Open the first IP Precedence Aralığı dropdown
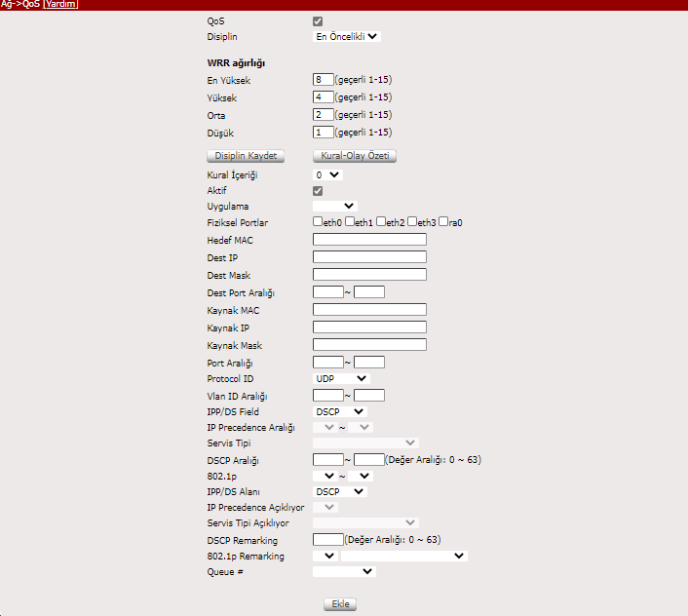 pyautogui.click(x=325, y=427)
